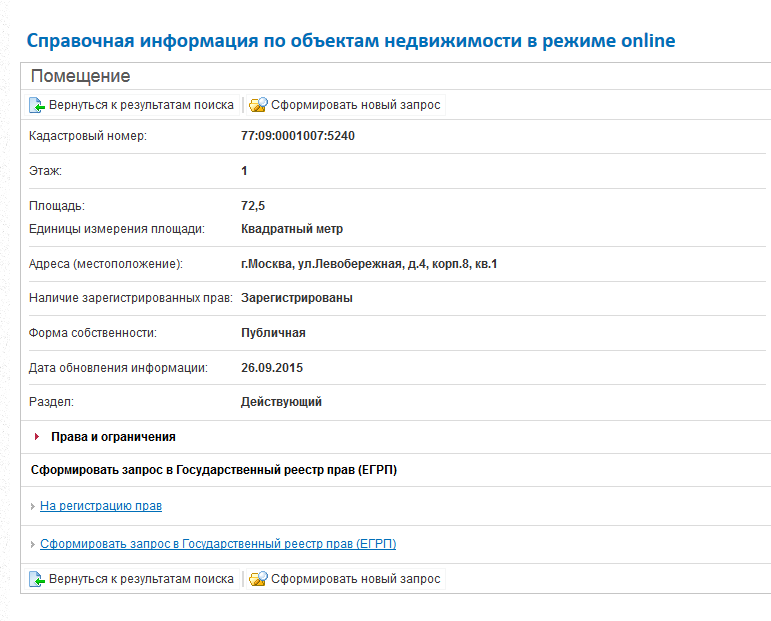Select the top 'Сформировать новый запрос' link
Screen dimensions: 771x621
click(x=355, y=105)
